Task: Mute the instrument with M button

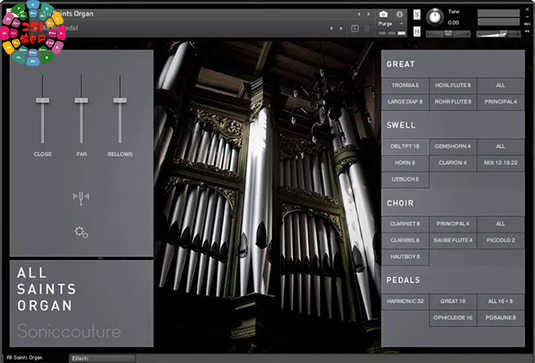Action: click(417, 31)
